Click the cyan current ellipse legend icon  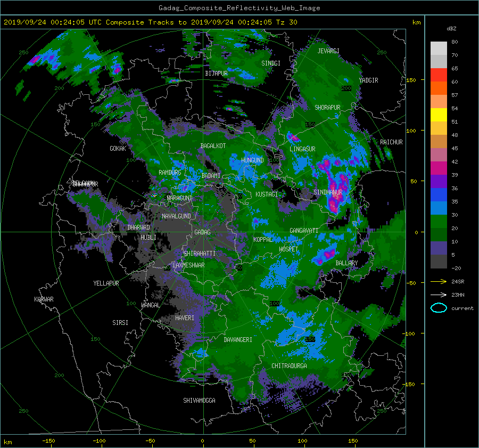point(439,308)
